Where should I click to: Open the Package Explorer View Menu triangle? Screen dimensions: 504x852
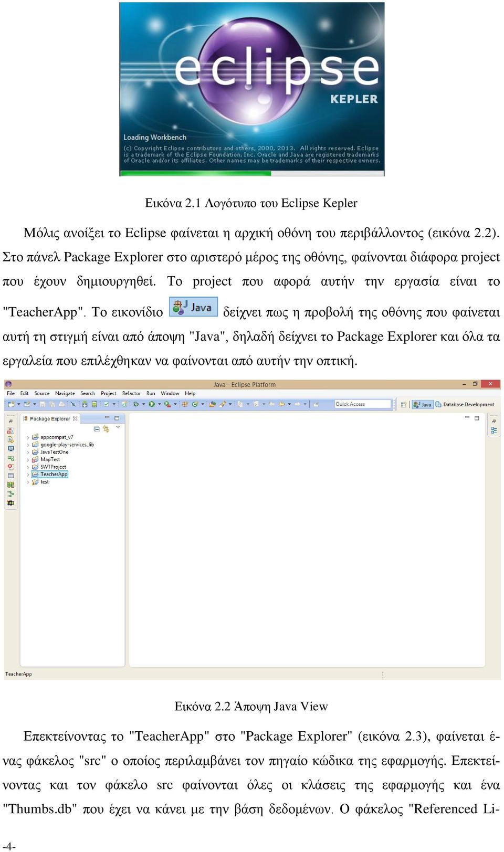(x=118, y=427)
